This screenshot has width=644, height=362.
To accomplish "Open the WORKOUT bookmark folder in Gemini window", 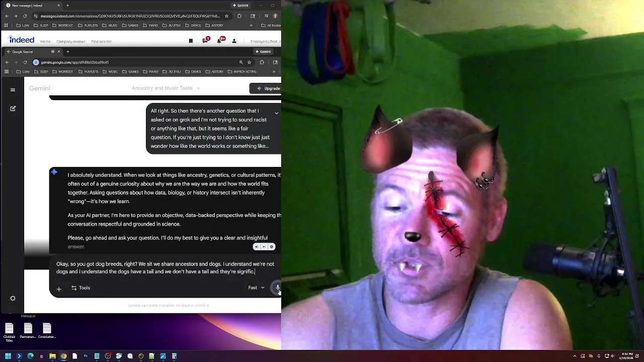I will click(63, 72).
